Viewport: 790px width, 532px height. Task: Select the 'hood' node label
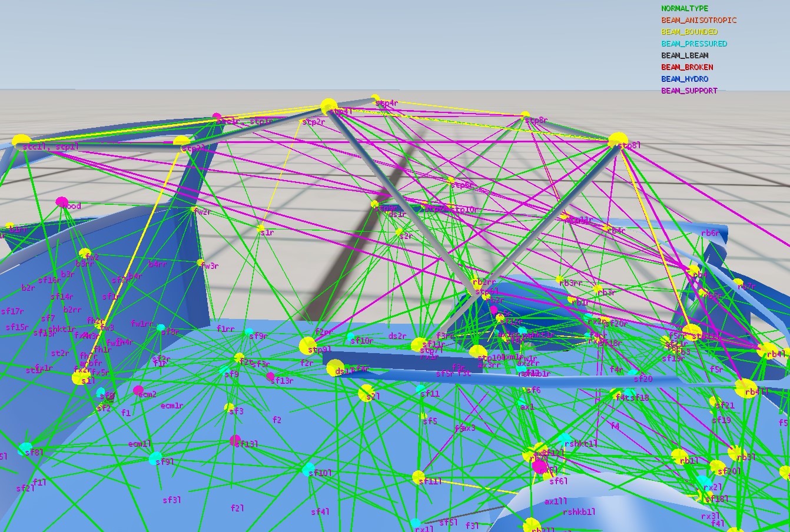(x=72, y=206)
